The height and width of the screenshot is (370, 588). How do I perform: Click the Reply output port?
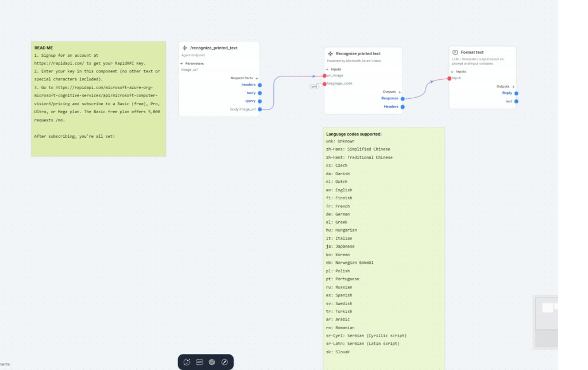(x=516, y=93)
